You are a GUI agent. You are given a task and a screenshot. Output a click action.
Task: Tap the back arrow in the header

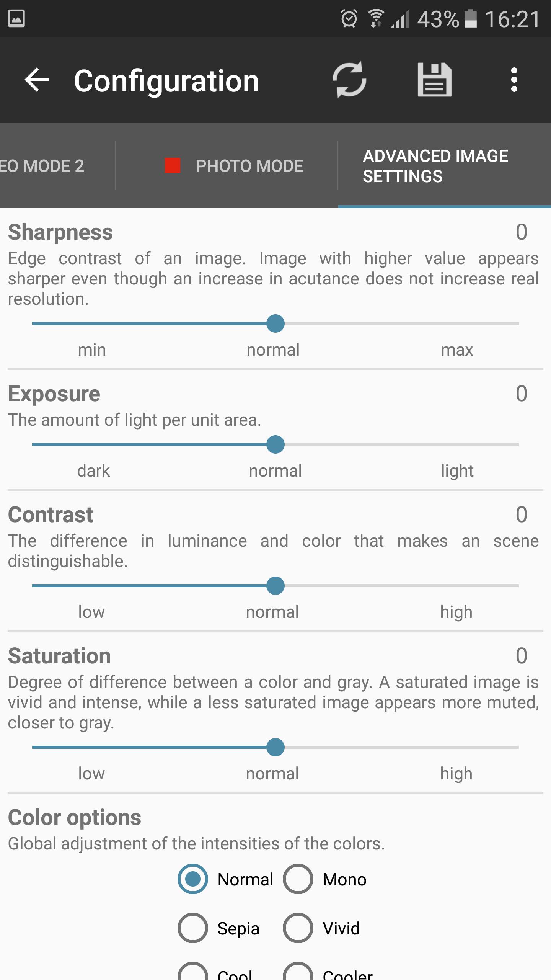click(37, 80)
